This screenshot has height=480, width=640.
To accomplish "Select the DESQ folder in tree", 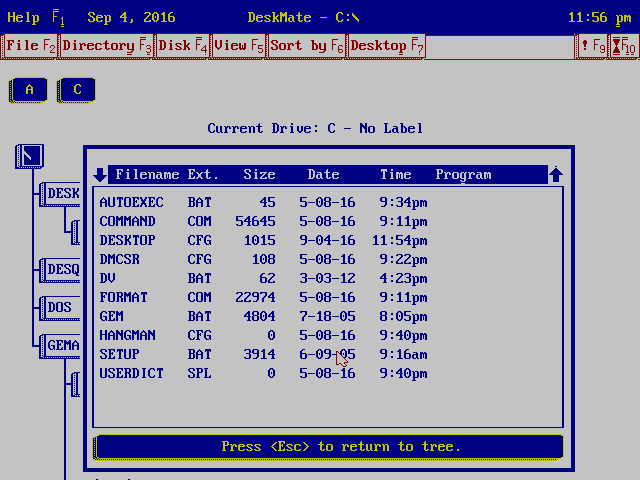I will click(60, 270).
